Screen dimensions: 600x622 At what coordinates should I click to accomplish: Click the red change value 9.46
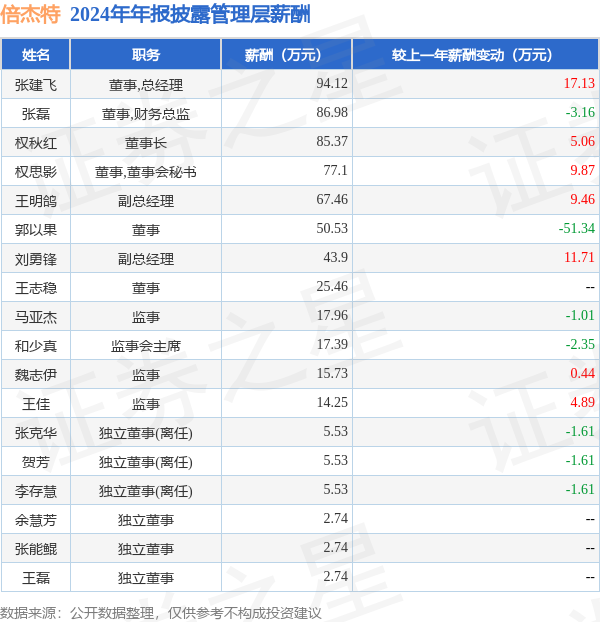pyautogui.click(x=582, y=199)
